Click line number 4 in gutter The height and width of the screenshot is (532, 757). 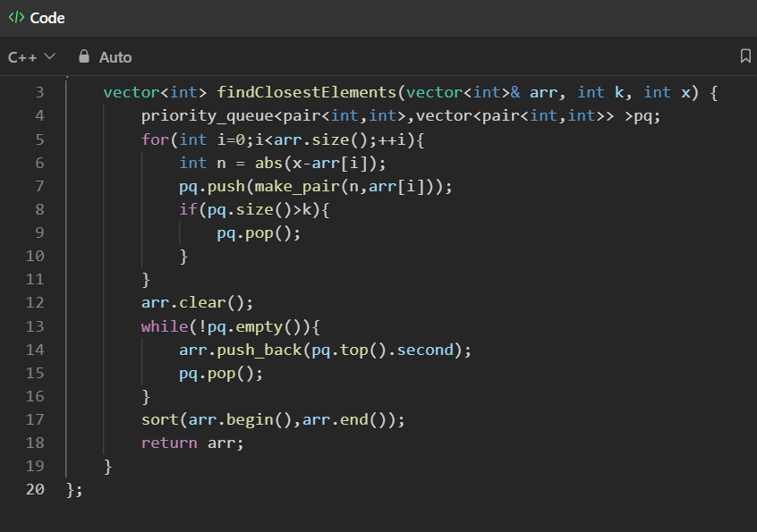39,115
